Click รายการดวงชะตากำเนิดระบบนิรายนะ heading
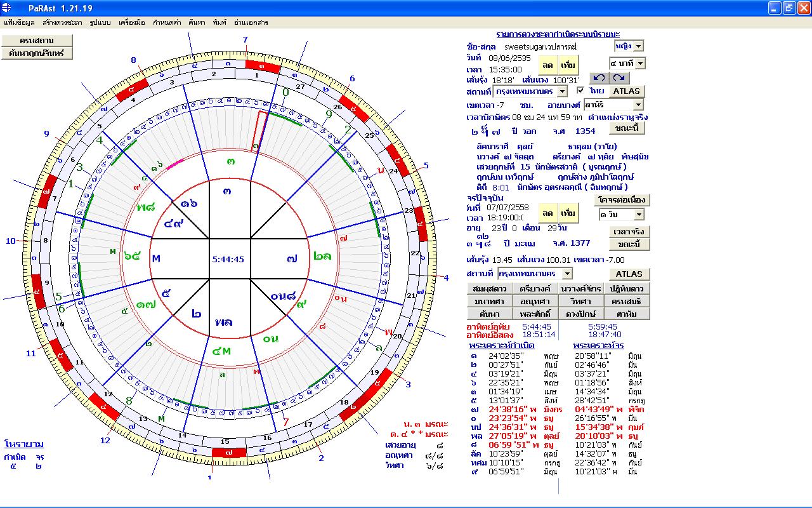The height and width of the screenshot is (508, 812). click(558, 34)
